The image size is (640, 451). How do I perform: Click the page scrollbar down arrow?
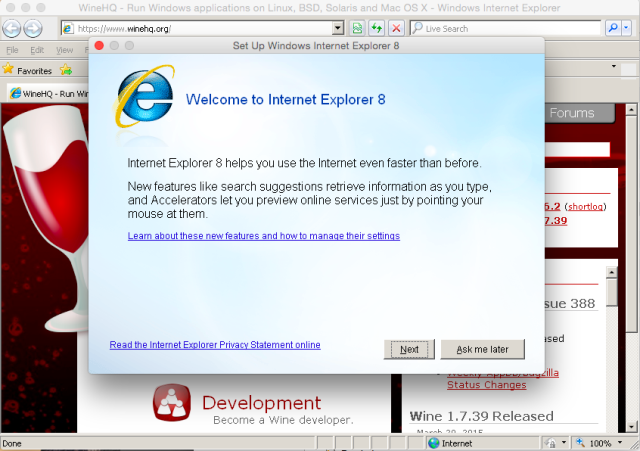[631, 427]
